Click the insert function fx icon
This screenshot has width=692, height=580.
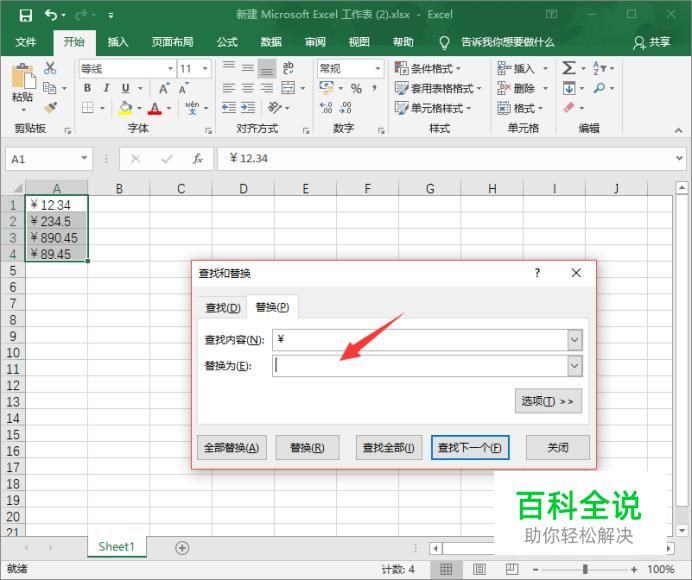(197, 159)
